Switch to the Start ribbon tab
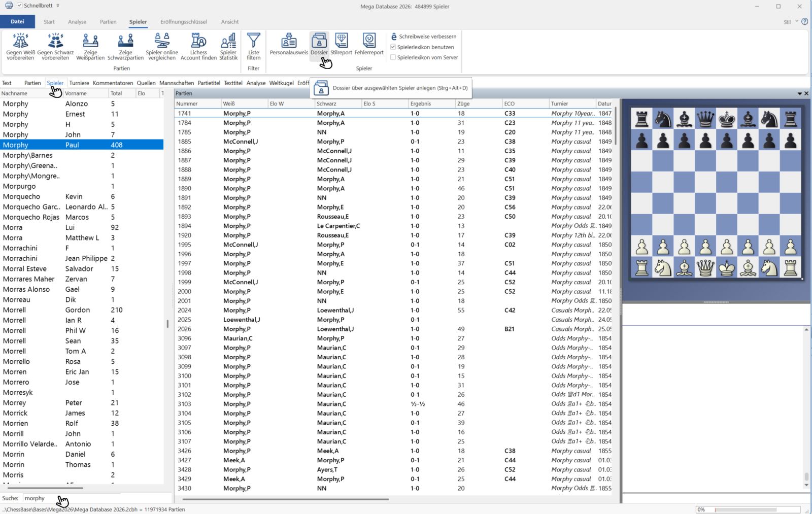 [x=49, y=22]
